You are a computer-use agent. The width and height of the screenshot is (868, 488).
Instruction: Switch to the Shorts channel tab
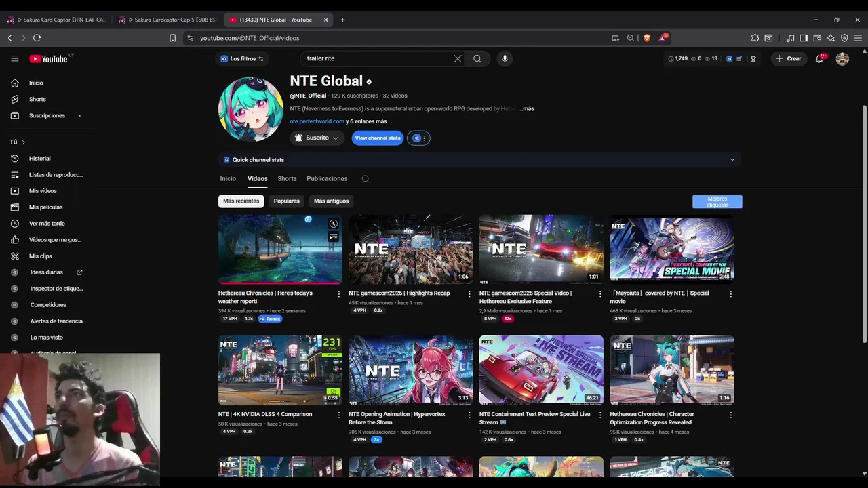pyautogui.click(x=287, y=179)
